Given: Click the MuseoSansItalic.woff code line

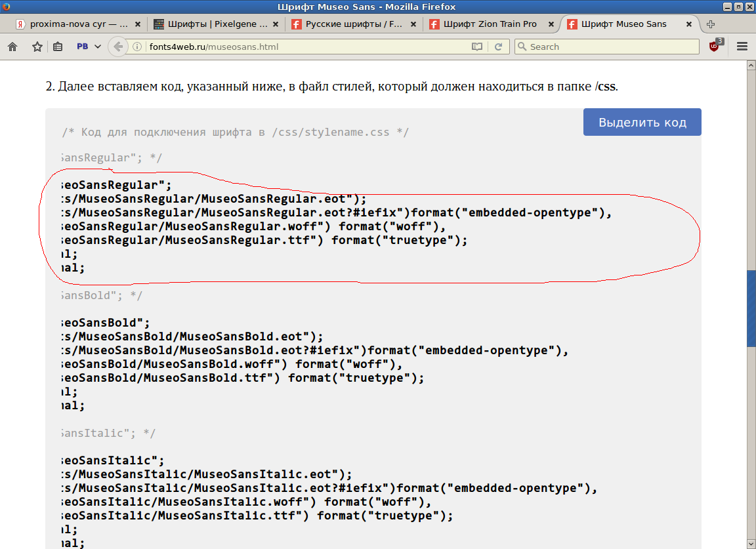Looking at the screenshot, I should 246,502.
